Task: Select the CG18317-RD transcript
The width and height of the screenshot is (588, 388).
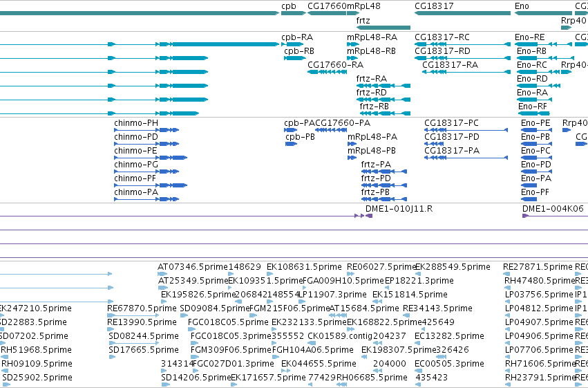Action: pyautogui.click(x=462, y=58)
